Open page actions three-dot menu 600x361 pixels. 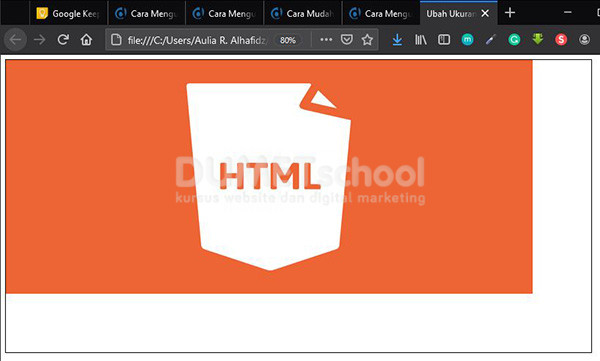[x=326, y=39]
